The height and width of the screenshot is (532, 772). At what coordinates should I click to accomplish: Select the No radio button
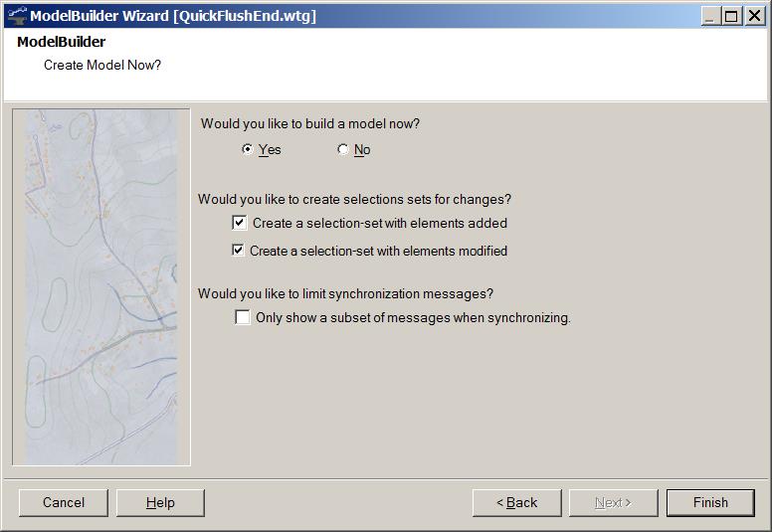[342, 149]
